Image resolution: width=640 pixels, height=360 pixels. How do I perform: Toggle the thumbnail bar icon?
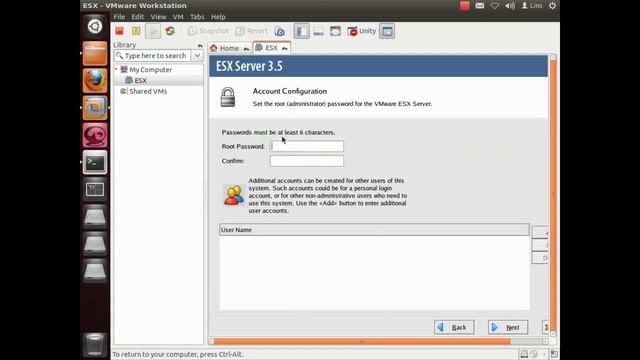point(318,31)
